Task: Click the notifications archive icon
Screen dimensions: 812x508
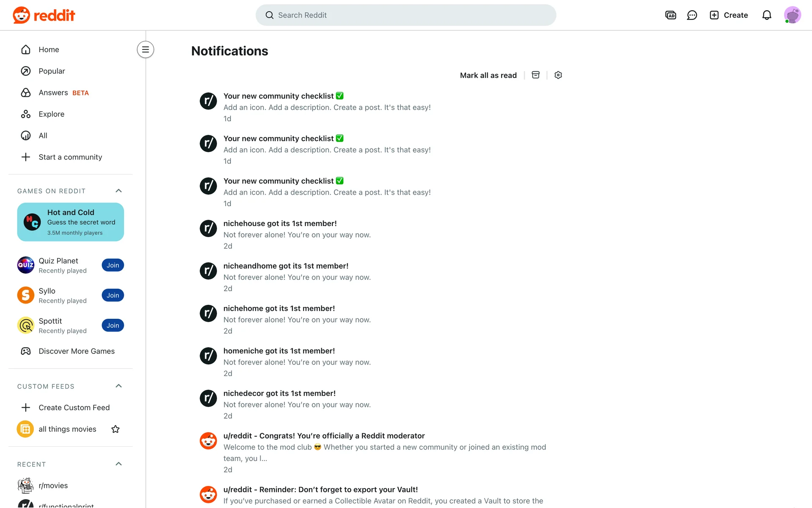Action: (x=535, y=75)
